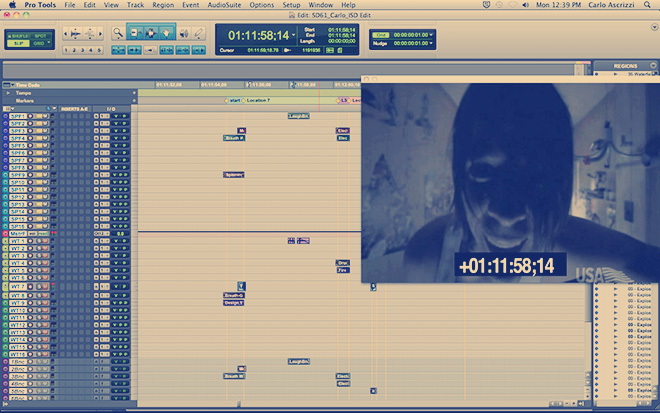660x413 pixels.
Task: Select the Pencil tool
Action: point(199,33)
